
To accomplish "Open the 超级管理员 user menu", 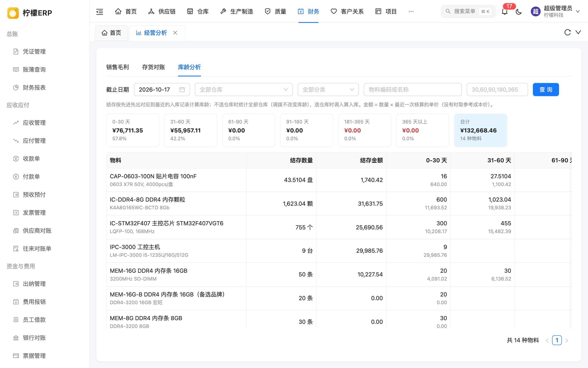I will [x=555, y=11].
